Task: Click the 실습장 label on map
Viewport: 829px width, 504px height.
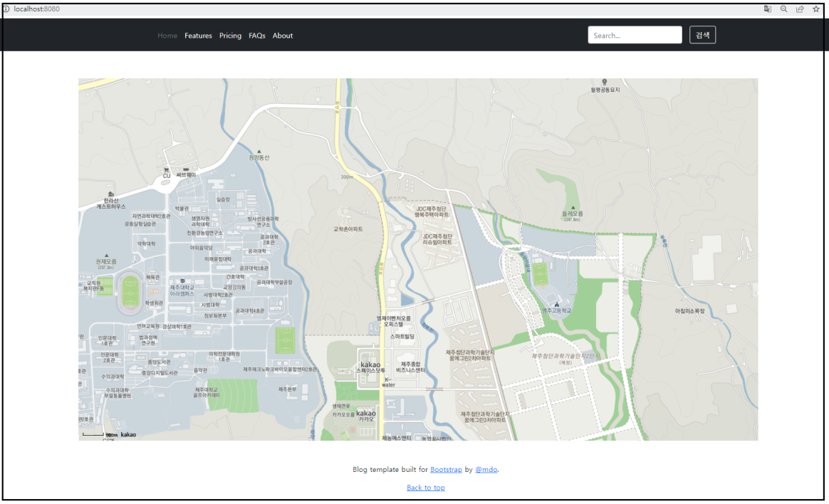Action: point(223,200)
